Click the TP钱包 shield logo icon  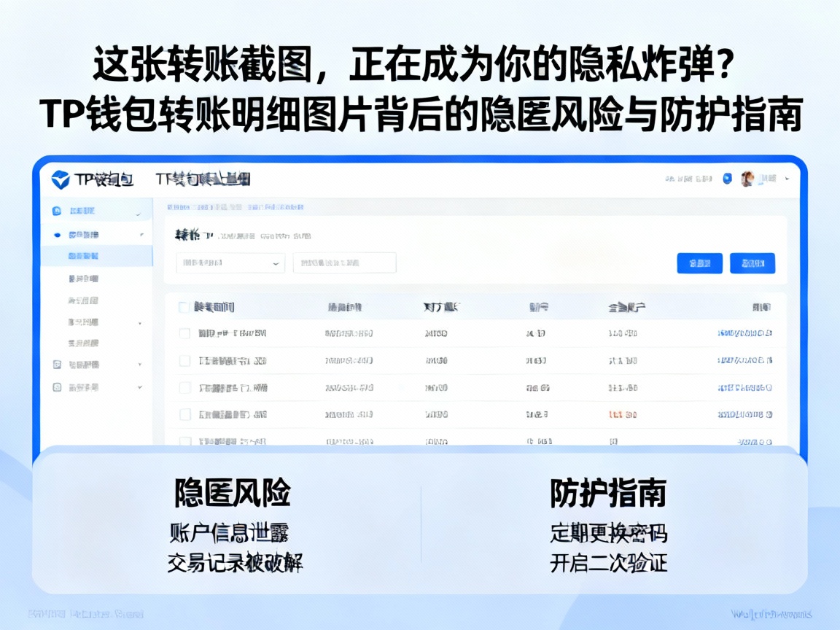61,178
